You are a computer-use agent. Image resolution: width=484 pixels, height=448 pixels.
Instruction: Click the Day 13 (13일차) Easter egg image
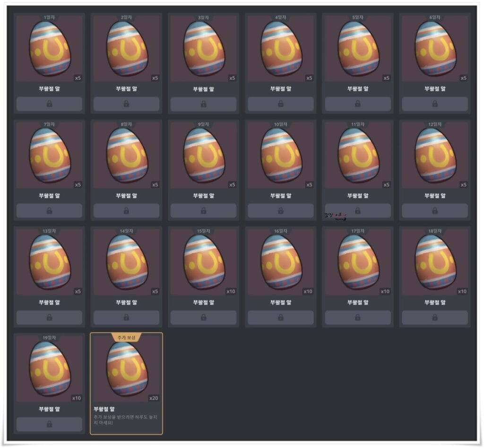[x=49, y=262]
